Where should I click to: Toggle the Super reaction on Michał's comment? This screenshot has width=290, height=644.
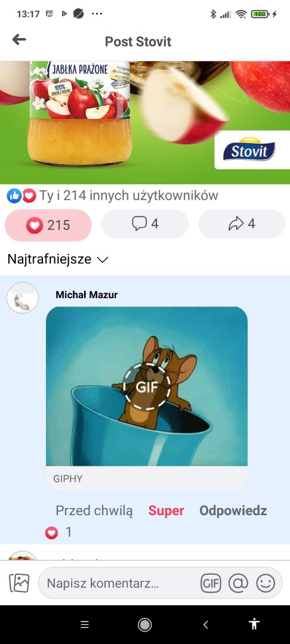tap(166, 510)
